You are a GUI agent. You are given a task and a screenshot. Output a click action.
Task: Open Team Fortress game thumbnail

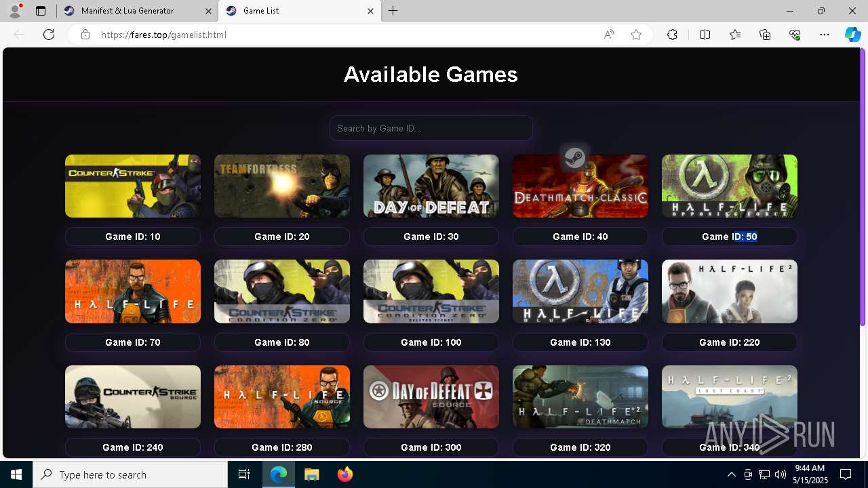[282, 186]
